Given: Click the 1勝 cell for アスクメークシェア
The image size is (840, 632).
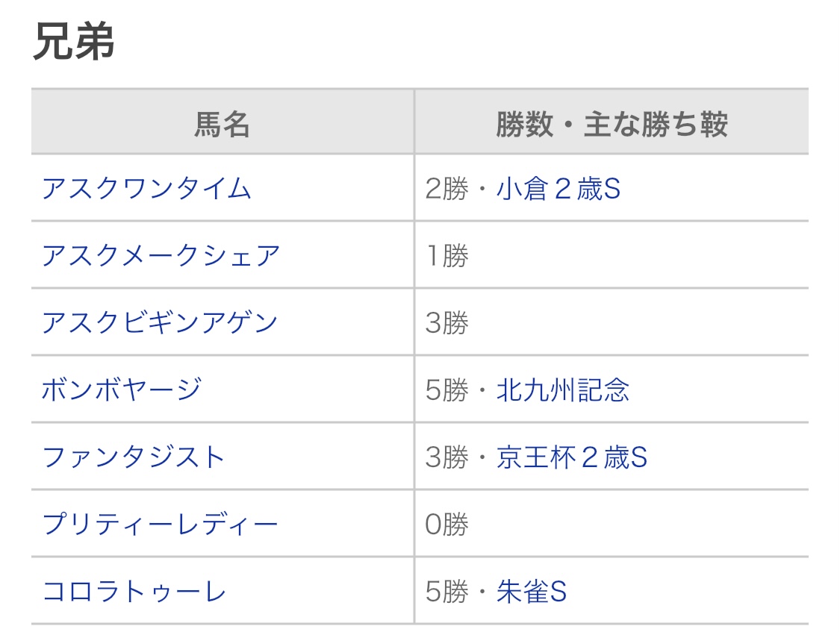Looking at the screenshot, I should click(x=447, y=256).
